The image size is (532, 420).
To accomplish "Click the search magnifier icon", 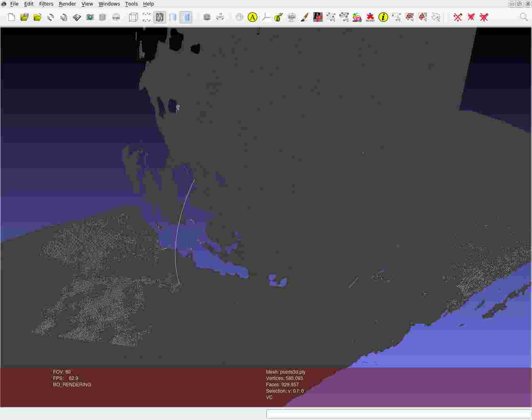I will pos(524,17).
